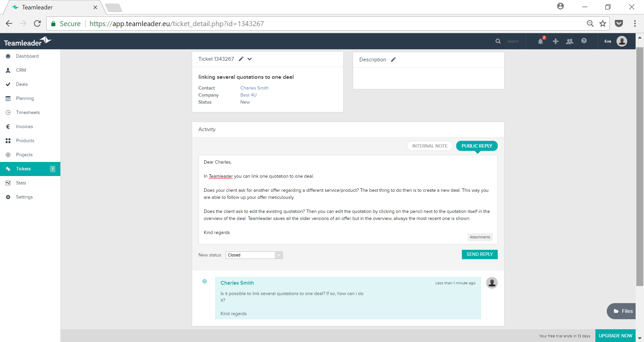Edit the Description with pencil icon
644x342 pixels.
click(393, 60)
